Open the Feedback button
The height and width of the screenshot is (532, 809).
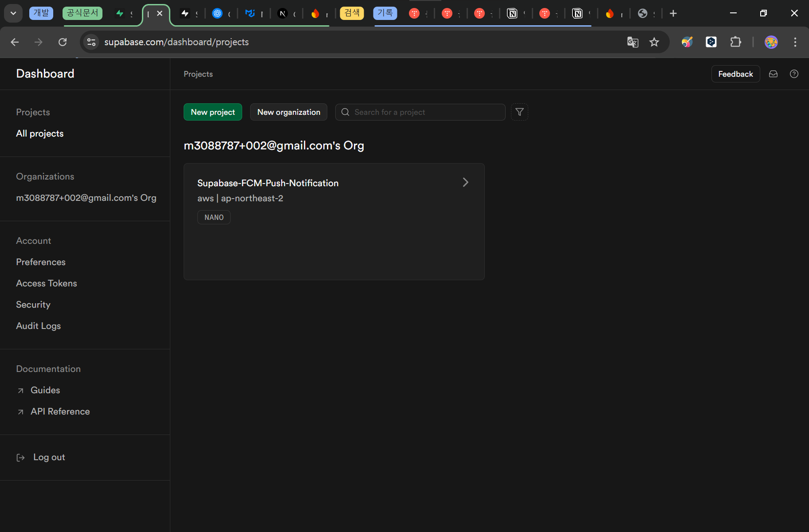pyautogui.click(x=736, y=74)
